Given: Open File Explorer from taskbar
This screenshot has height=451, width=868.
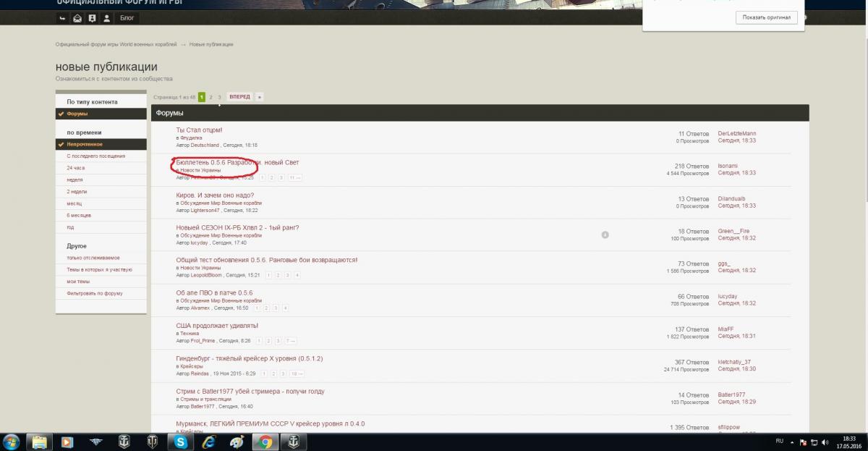Looking at the screenshot, I should (38, 442).
